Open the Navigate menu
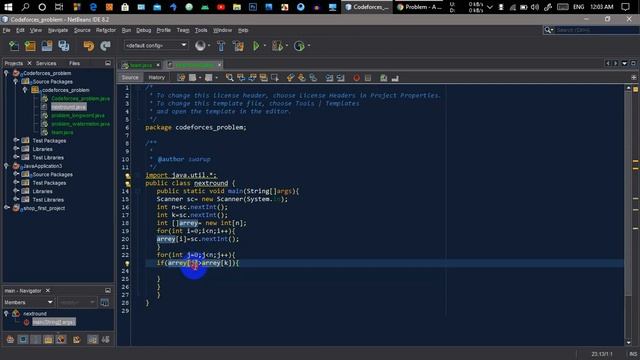 tap(58, 30)
